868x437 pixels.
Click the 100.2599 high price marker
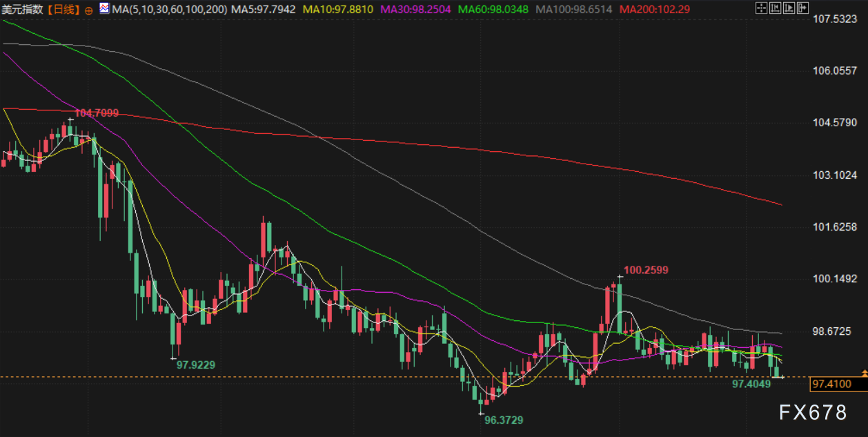click(x=646, y=270)
